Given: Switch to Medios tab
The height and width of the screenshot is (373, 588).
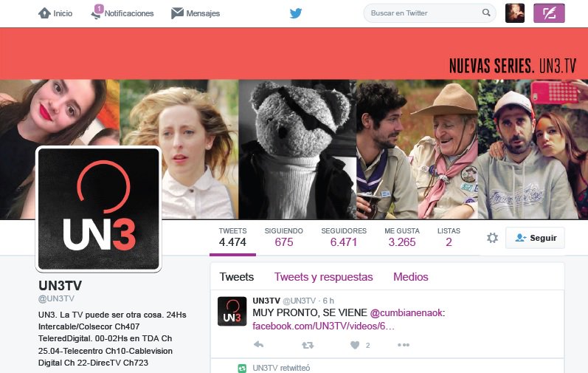Looking at the screenshot, I should tap(411, 277).
